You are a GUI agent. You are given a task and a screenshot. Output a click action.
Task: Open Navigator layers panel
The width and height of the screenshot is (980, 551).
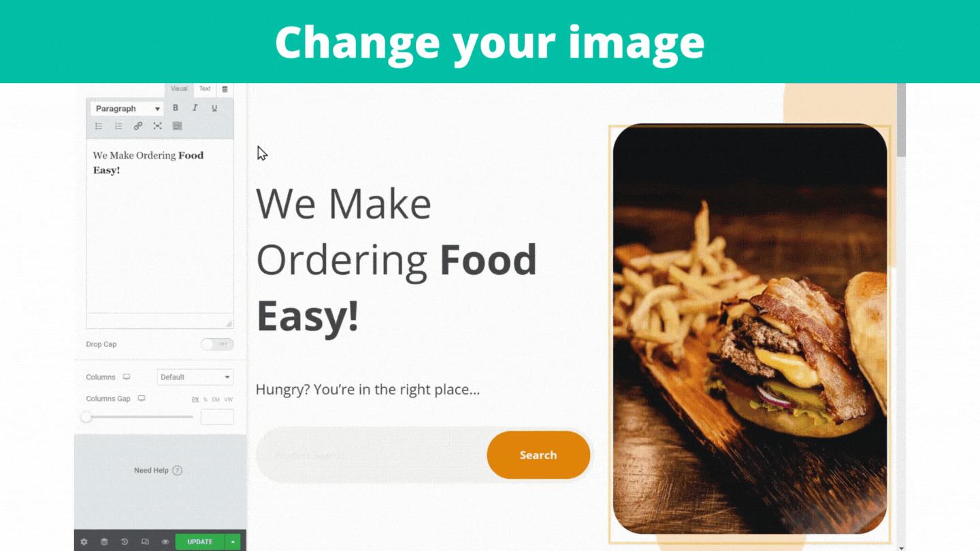coord(104,542)
